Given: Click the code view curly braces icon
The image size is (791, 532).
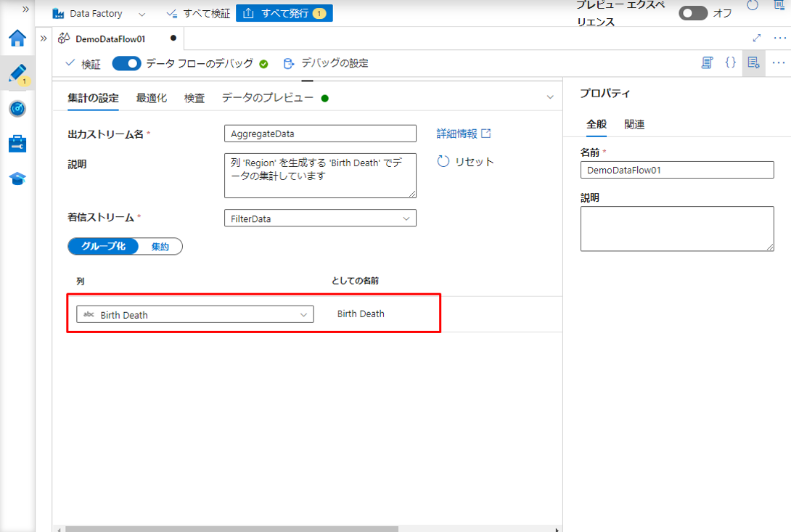Looking at the screenshot, I should pos(731,63).
